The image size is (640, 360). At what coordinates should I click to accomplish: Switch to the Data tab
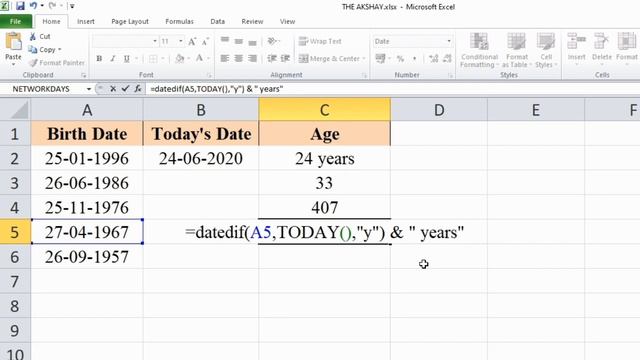(x=218, y=21)
